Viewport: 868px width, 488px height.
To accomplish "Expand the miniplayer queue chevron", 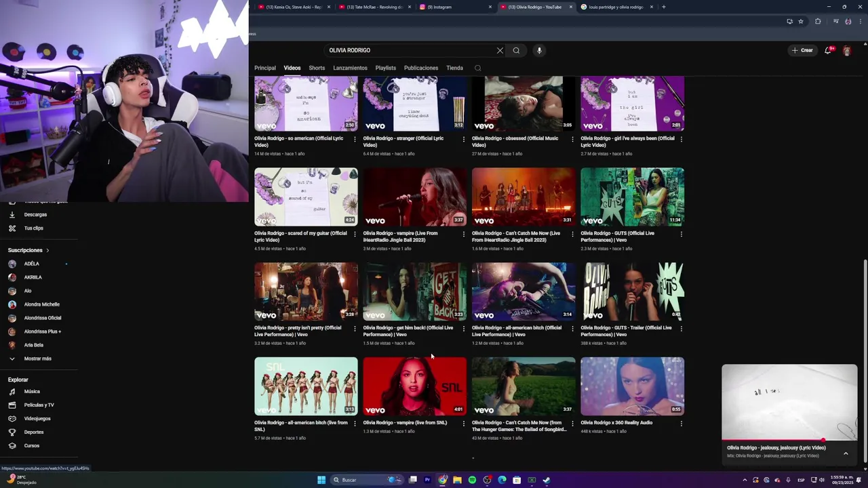I will click(x=846, y=453).
